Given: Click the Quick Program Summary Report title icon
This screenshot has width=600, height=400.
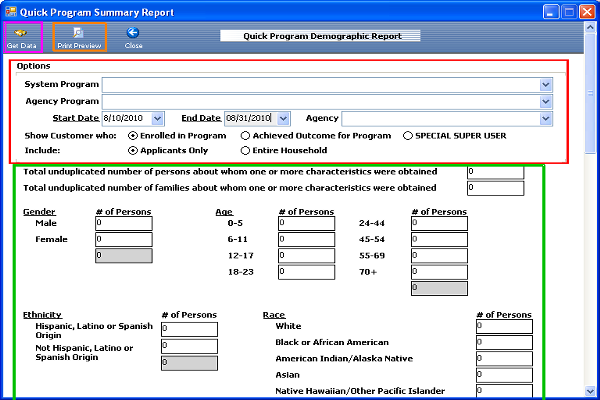Looking at the screenshot, I should coord(12,12).
